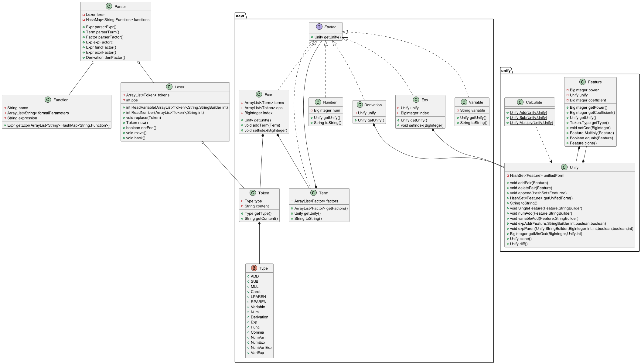
Task: Select 'String toString()' method in Number
Action: (x=328, y=123)
